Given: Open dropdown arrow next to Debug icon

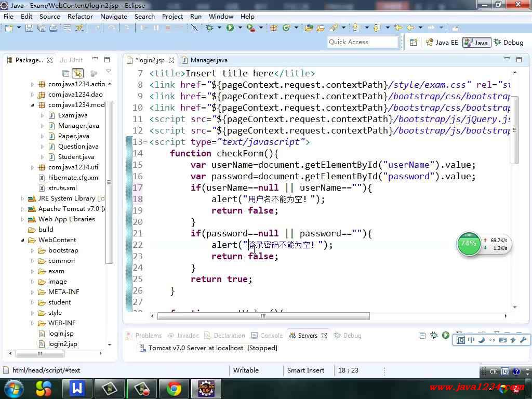Looking at the screenshot, I should [219, 28].
